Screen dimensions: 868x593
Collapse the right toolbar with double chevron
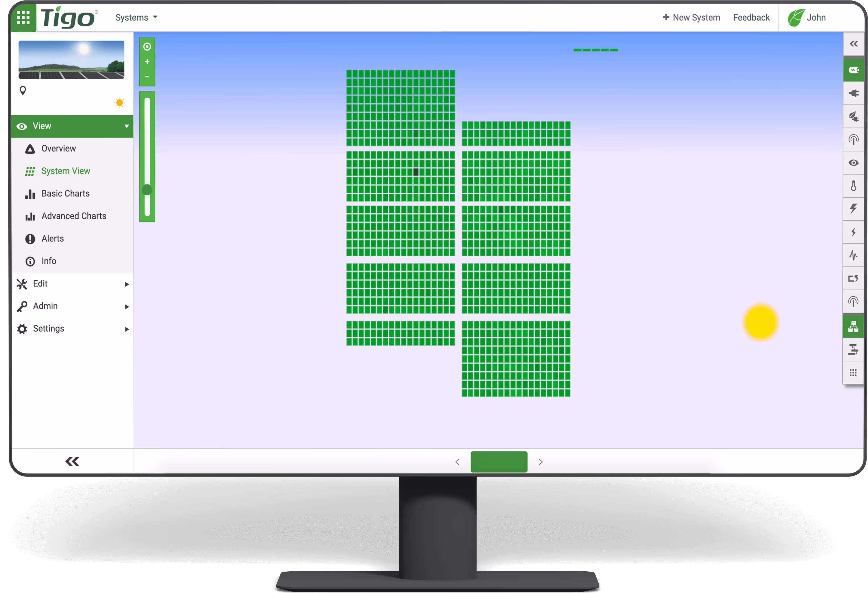click(x=854, y=44)
